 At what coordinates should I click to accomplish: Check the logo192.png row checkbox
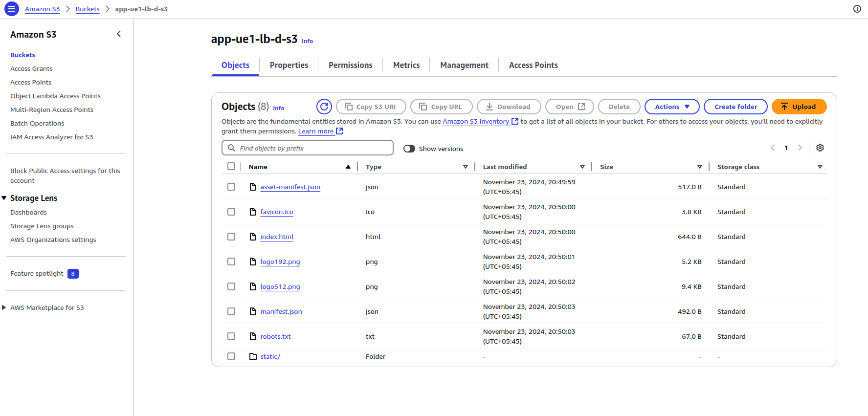(231, 262)
